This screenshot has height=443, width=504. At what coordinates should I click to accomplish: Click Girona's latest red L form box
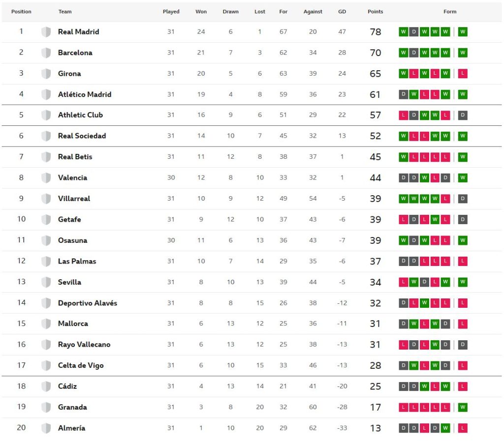[463, 74]
